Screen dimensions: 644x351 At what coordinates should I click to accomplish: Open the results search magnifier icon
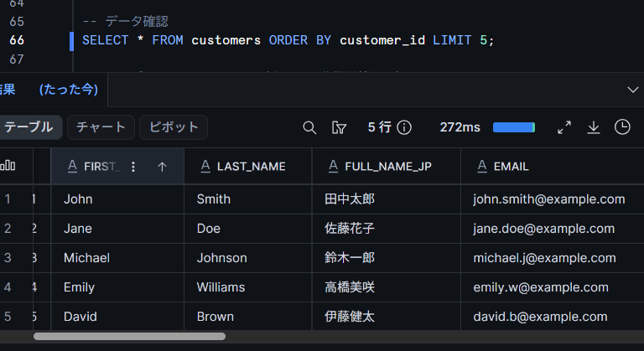[309, 127]
